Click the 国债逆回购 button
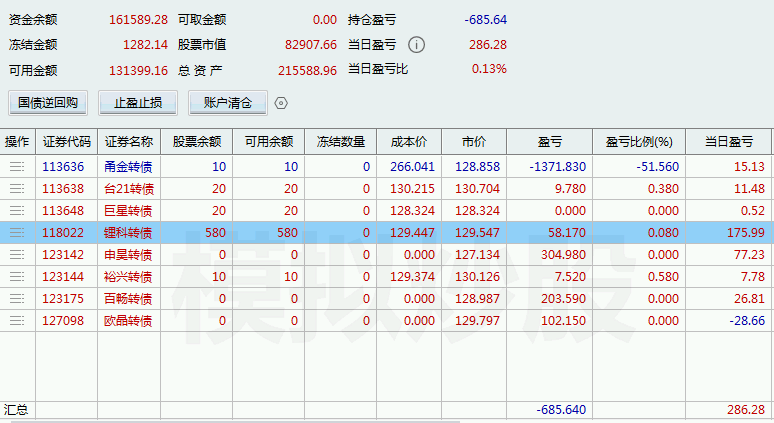The width and height of the screenshot is (774, 423). point(48,102)
